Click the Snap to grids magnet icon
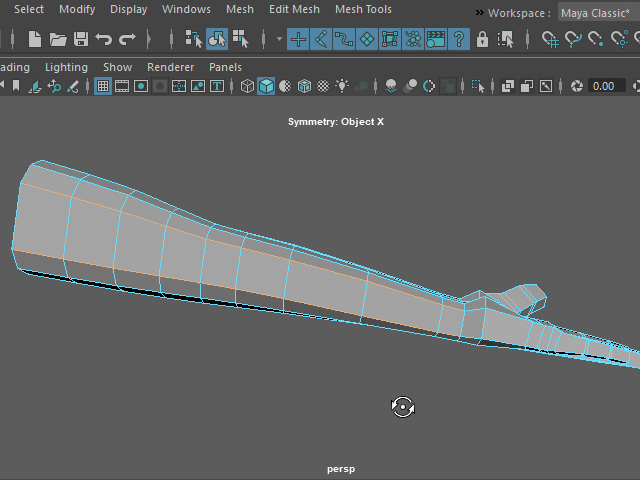The height and width of the screenshot is (480, 640). (551, 39)
